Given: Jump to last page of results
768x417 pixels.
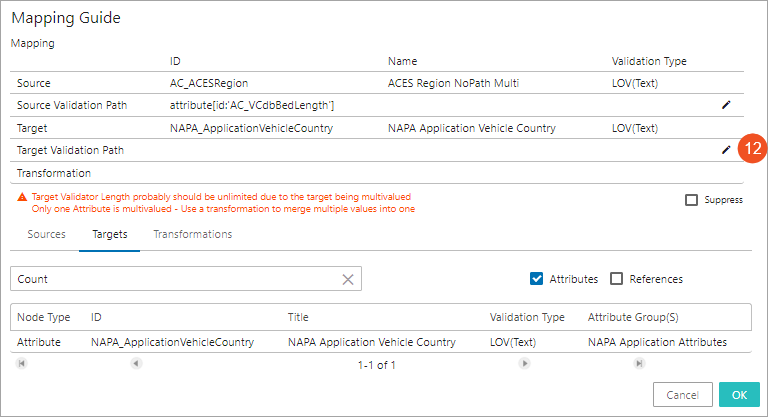Looking at the screenshot, I should click(639, 364).
